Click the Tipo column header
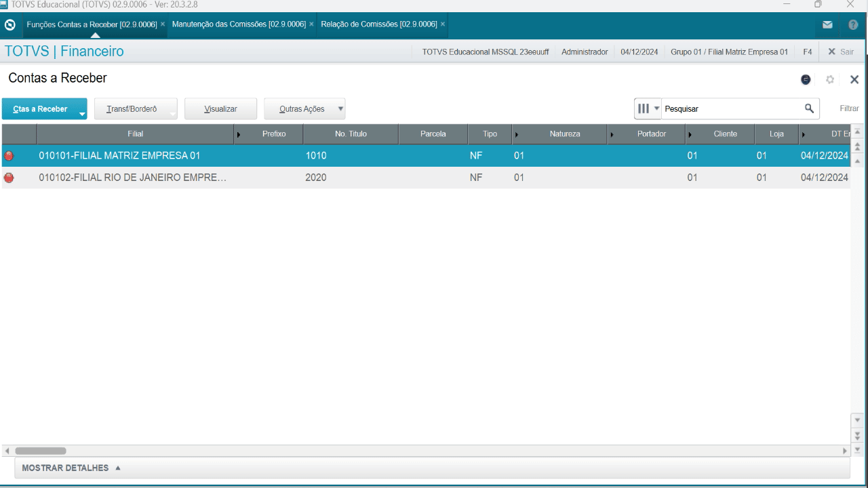 click(490, 134)
